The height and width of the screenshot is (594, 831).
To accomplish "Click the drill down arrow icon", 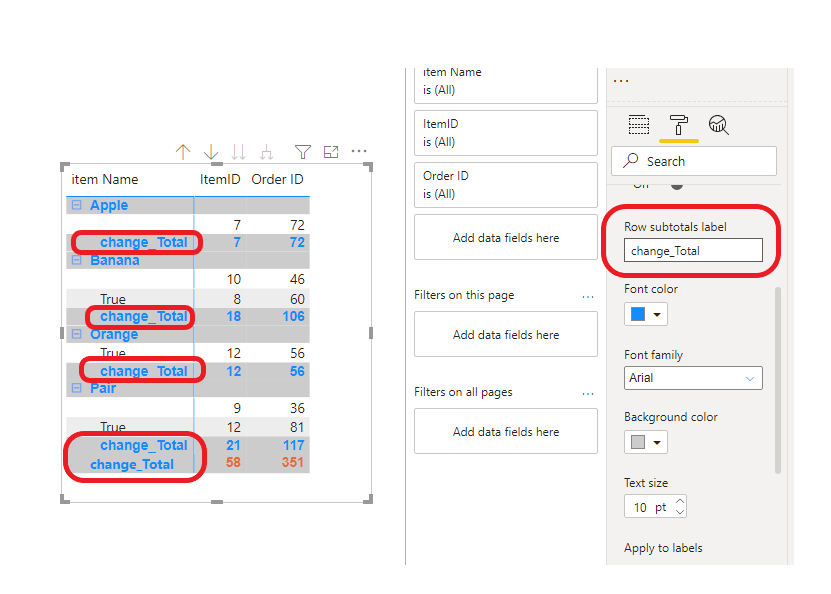I will [x=211, y=152].
